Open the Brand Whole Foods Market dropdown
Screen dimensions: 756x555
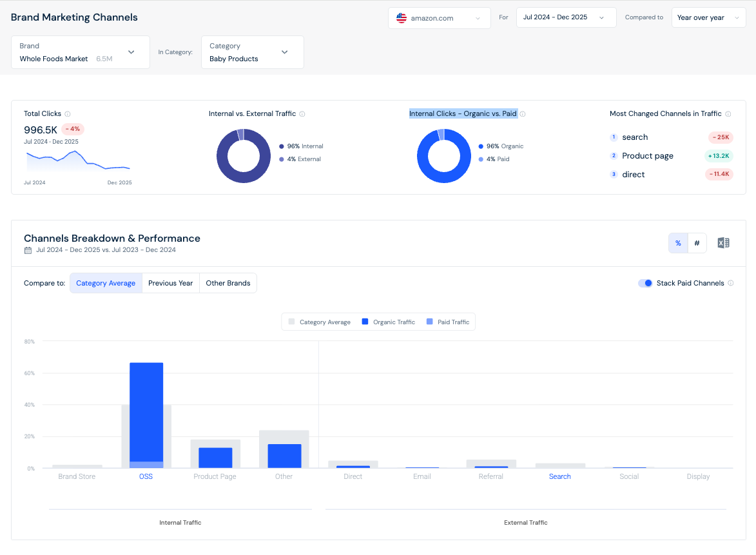(81, 52)
